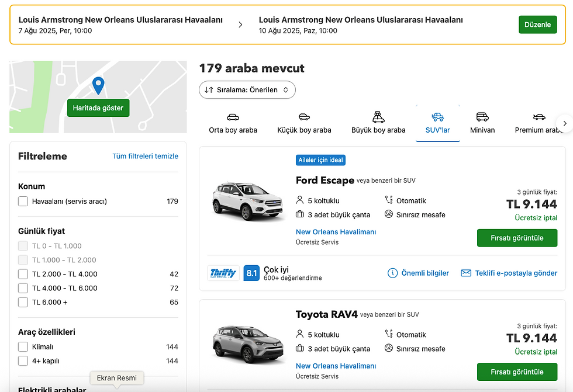Select the SUV'lar tab

pyautogui.click(x=437, y=123)
